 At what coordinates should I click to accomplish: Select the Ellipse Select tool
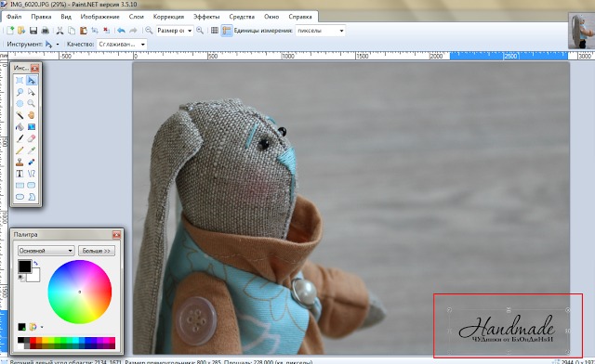tap(20, 103)
